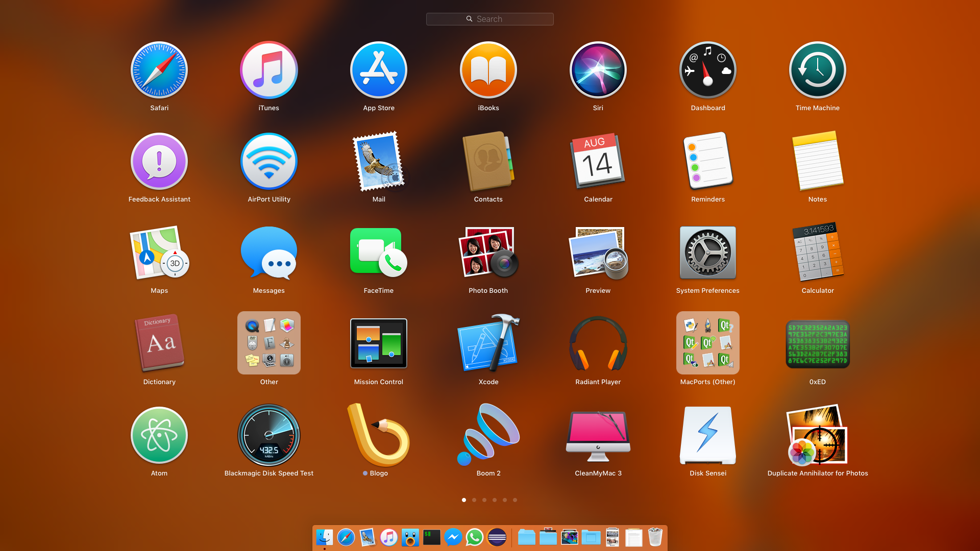Open Feedback Assistant app
The height and width of the screenshot is (551, 980).
pos(160,162)
